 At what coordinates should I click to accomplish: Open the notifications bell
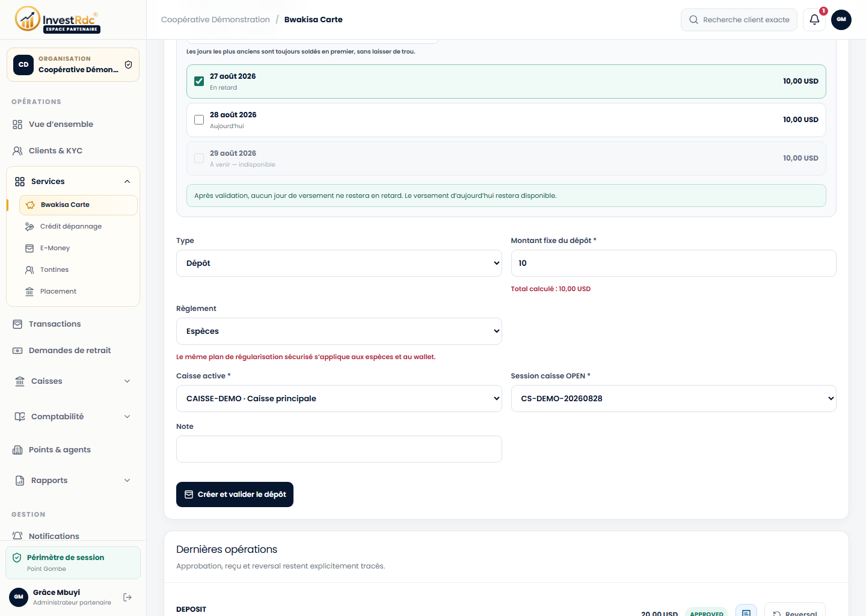(814, 19)
